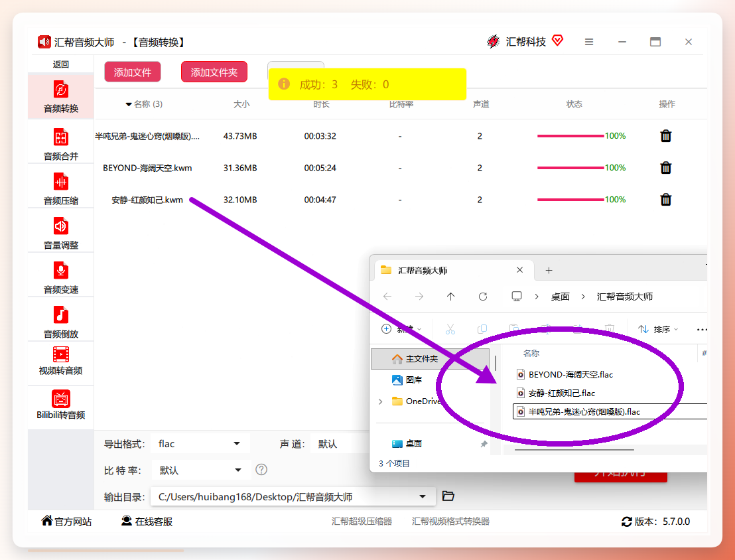The width and height of the screenshot is (735, 560).
Task: Go forward in Explorer window
Action: tap(419, 297)
